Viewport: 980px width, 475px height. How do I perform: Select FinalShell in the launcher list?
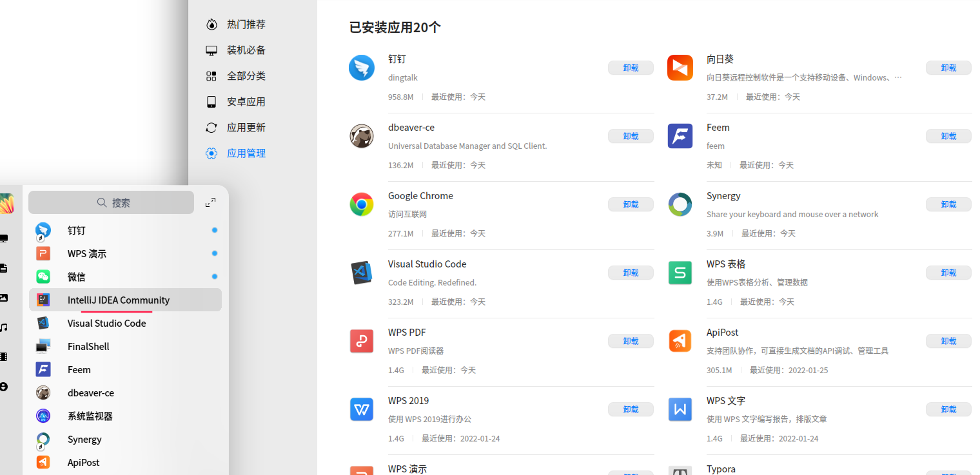tap(88, 346)
